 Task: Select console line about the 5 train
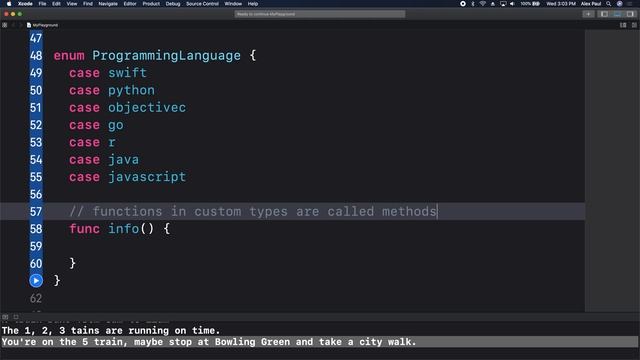[x=320, y=342]
